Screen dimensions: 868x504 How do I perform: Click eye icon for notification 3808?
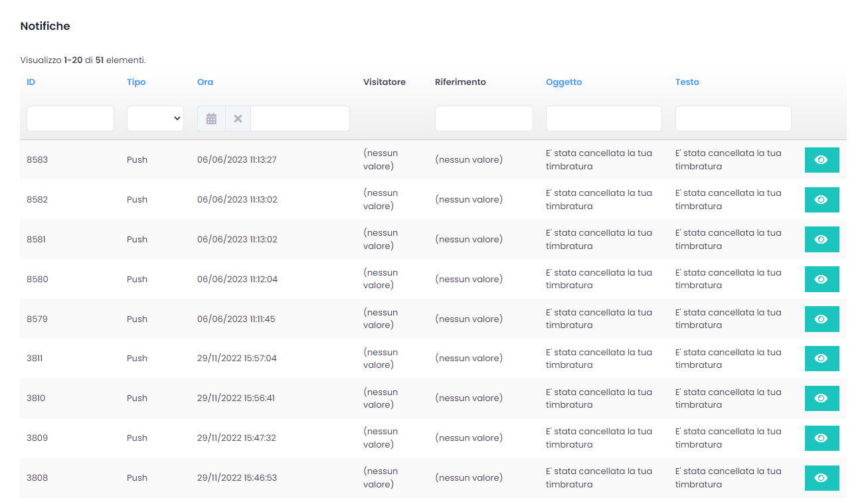(x=822, y=478)
